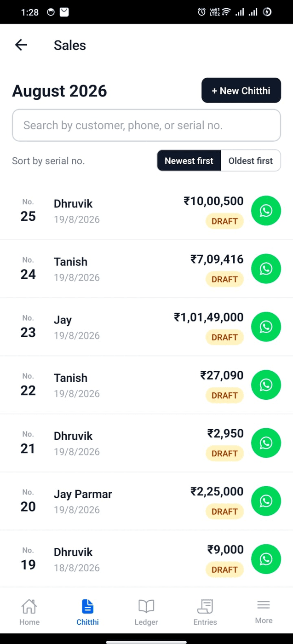This screenshot has width=293, height=644.
Task: Share chitthi No. 22 through WhatsApp
Action: coord(266,385)
